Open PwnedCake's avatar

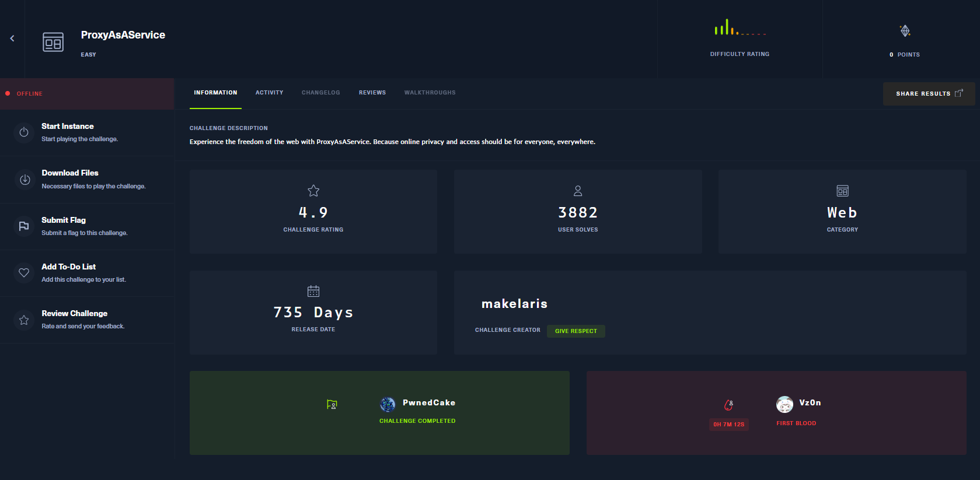(388, 404)
